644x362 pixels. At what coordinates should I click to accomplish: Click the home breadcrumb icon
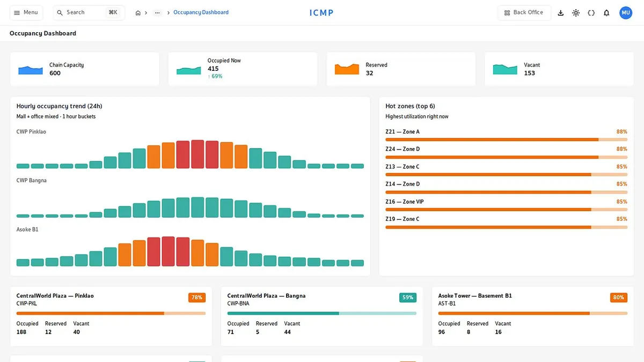pos(138,13)
